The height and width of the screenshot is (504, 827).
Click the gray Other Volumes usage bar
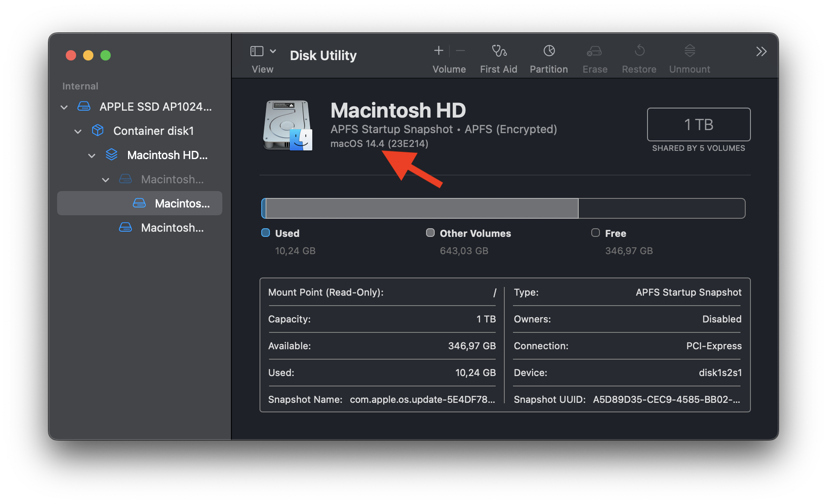point(422,209)
